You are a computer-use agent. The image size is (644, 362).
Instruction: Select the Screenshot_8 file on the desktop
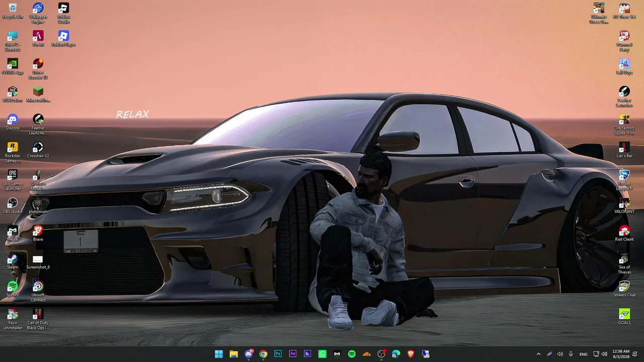[x=38, y=261]
